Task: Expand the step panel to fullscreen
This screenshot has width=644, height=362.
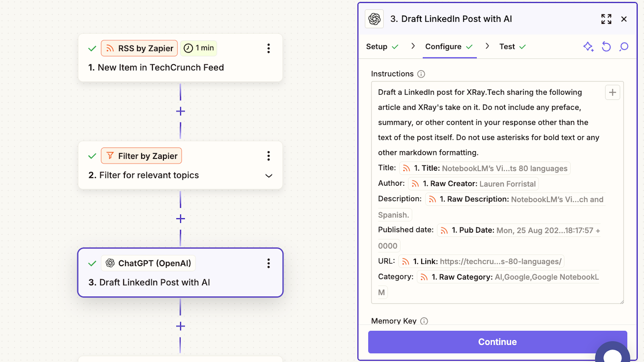Action: pos(606,19)
